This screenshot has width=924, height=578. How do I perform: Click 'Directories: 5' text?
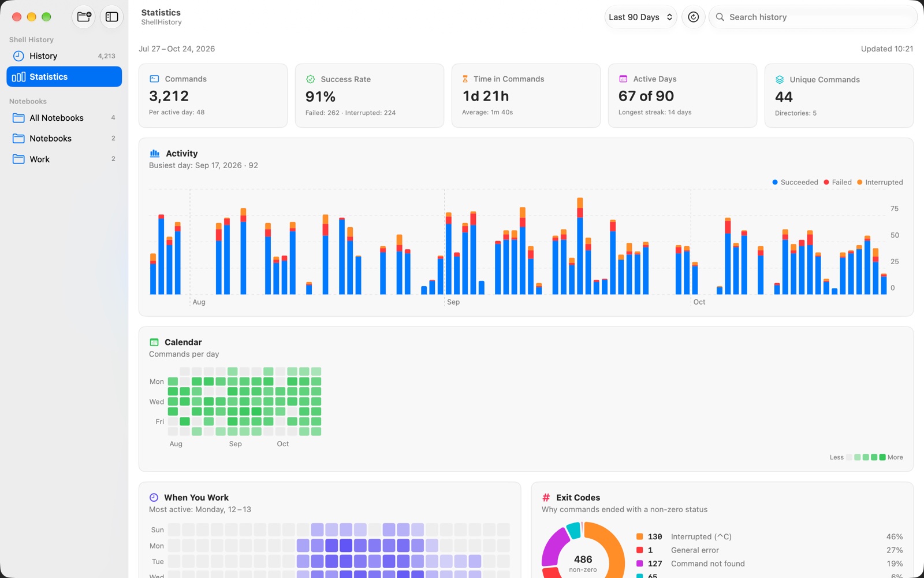[x=796, y=113]
